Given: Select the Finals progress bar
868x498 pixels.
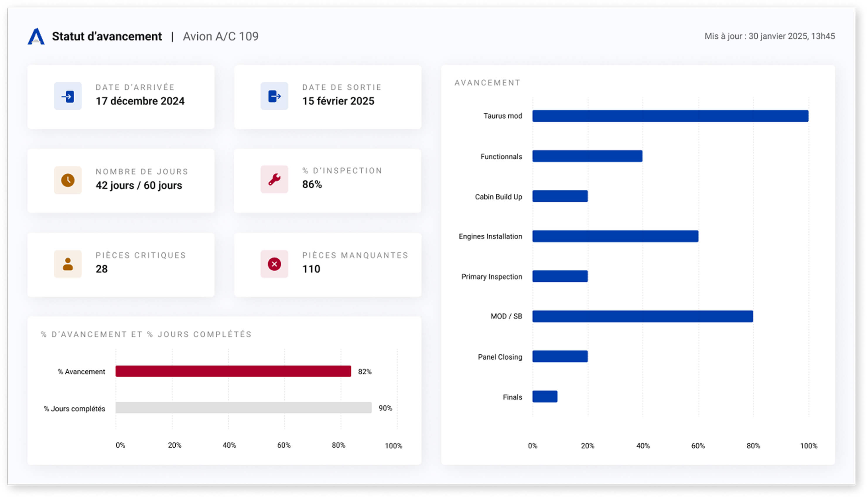Looking at the screenshot, I should coord(545,396).
